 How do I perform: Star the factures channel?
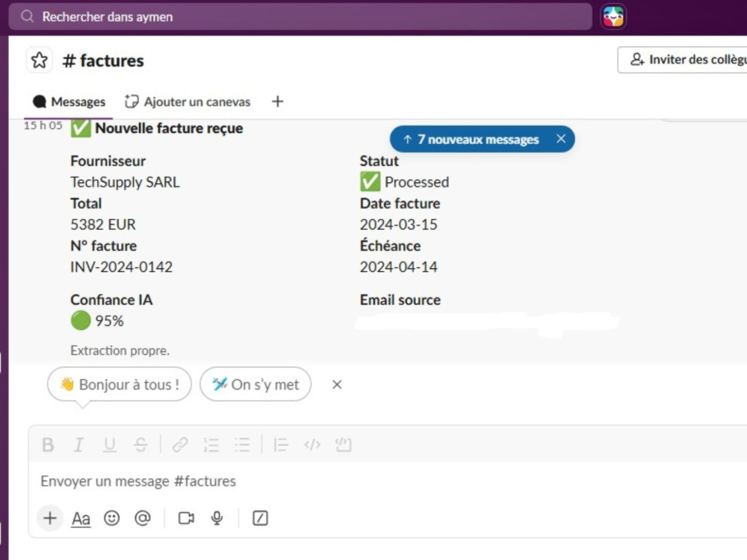[x=39, y=60]
